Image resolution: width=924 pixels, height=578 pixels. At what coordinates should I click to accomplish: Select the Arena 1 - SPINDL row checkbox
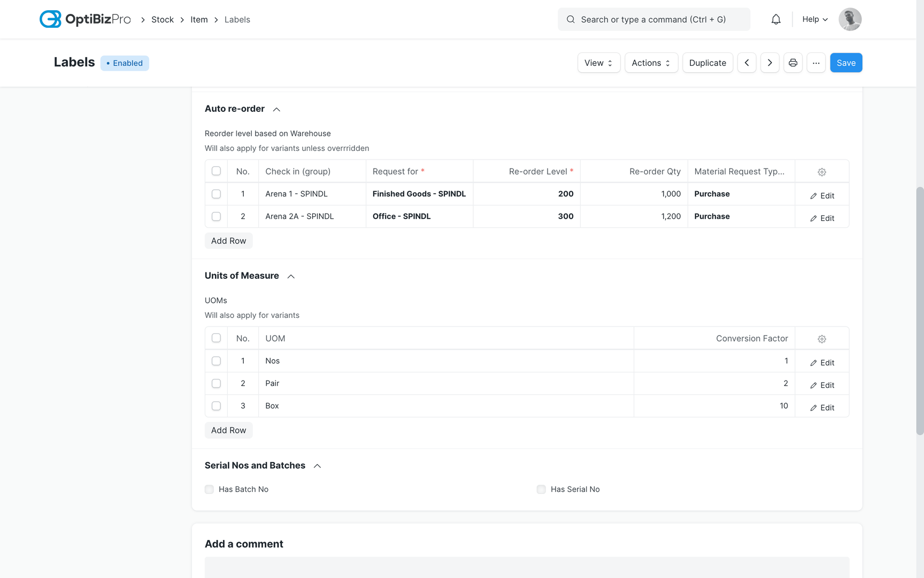pos(216,194)
